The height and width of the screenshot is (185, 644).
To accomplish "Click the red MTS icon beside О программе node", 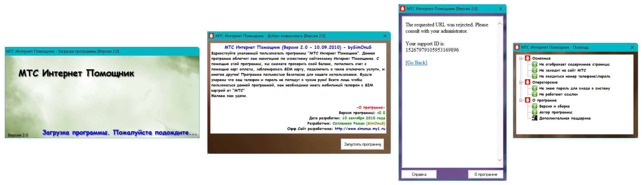I will (x=527, y=100).
